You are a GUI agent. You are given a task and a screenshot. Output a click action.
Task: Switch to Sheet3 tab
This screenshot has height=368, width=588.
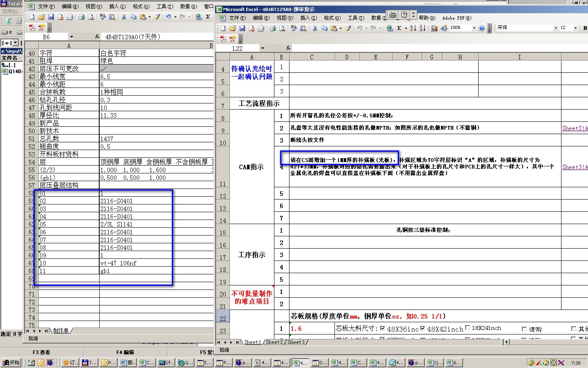[296, 342]
